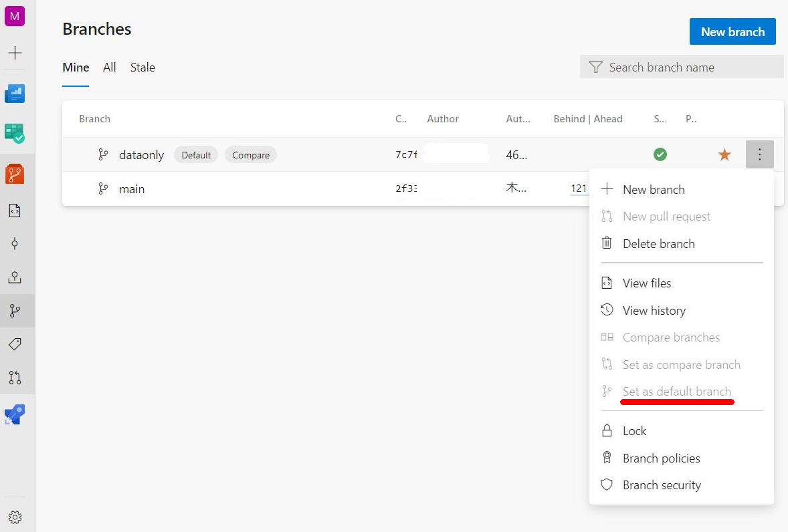Open Commits icon in sidebar

(x=15, y=244)
